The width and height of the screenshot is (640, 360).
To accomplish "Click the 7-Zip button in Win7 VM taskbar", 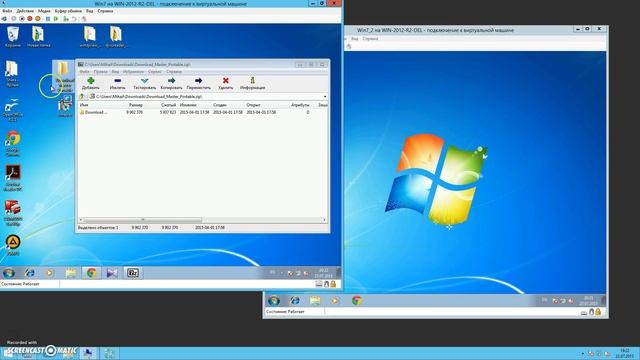I will coord(133,273).
